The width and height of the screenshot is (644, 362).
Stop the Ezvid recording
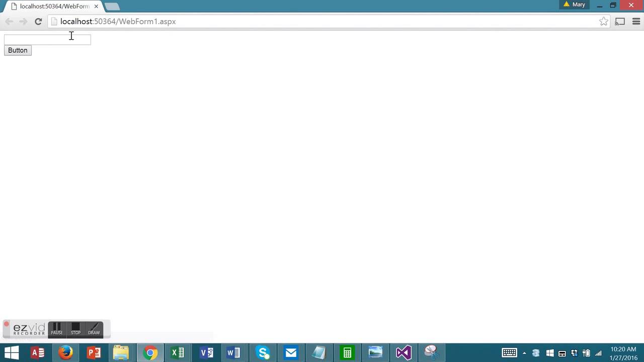click(x=75, y=329)
